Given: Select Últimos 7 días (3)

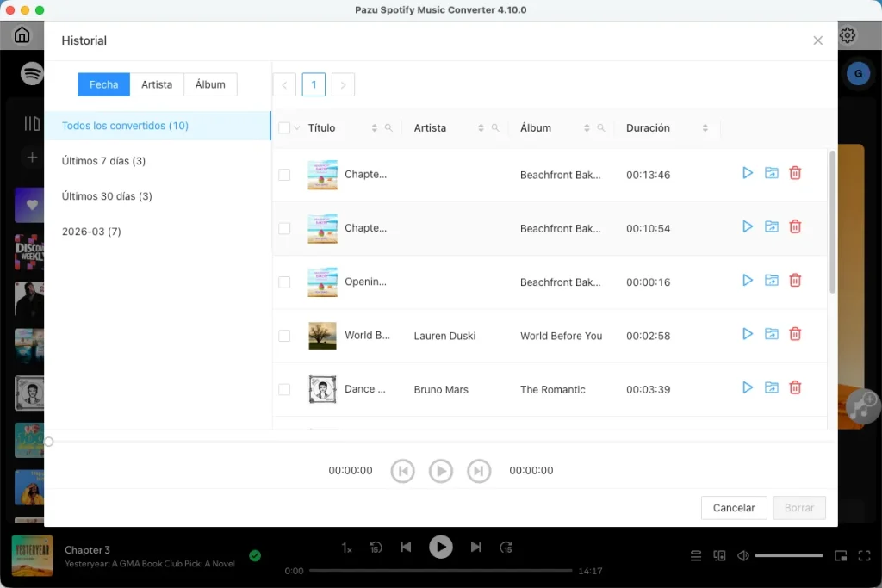Looking at the screenshot, I should click(x=158, y=161).
